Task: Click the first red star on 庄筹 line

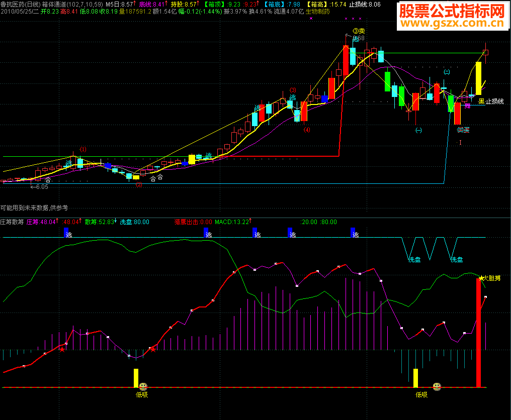Action: tap(62, 349)
